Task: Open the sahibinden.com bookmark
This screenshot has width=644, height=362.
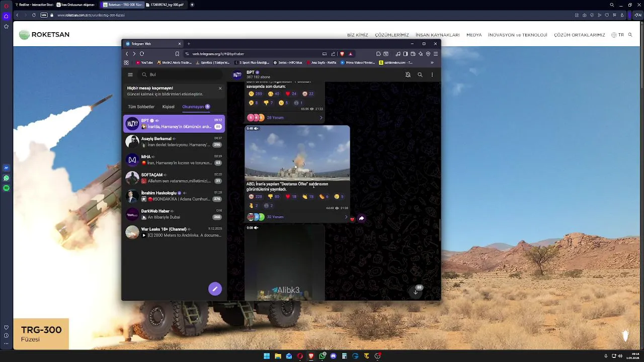Action: [x=395, y=63]
